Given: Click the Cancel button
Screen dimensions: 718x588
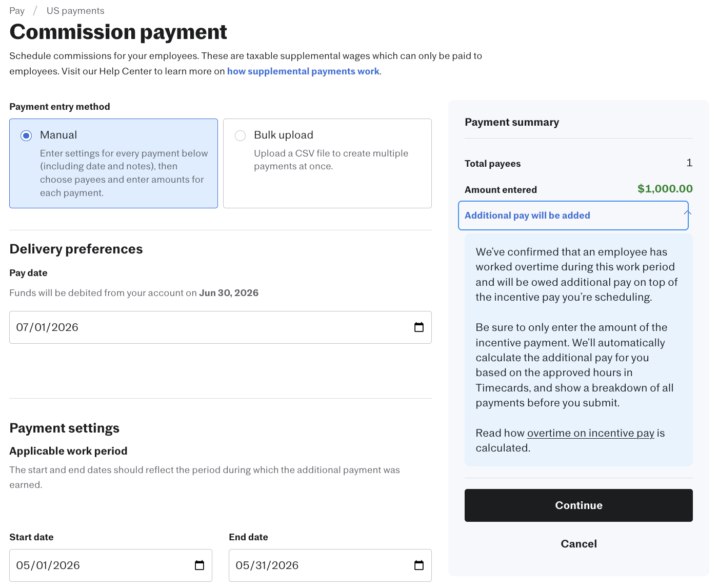Looking at the screenshot, I should click(x=579, y=544).
